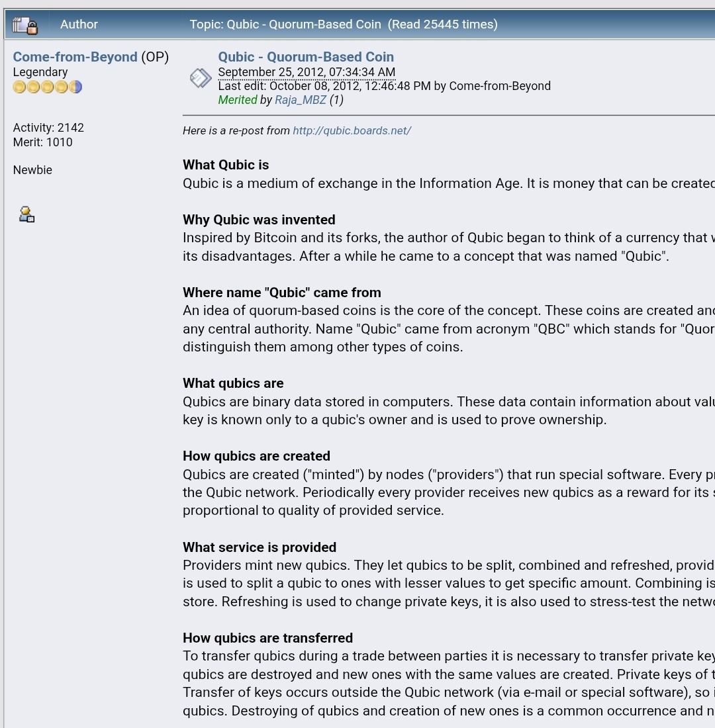Click the 'What Qubic is' heading
Viewport: 715px width, 728px height.
(226, 165)
